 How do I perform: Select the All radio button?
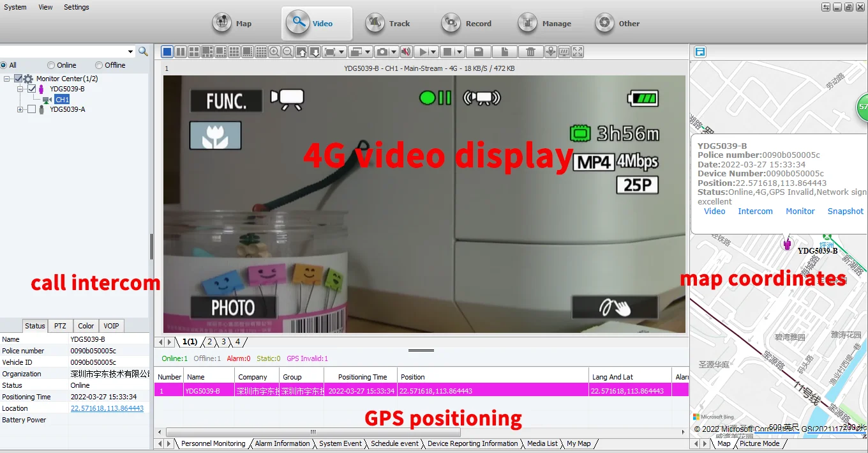click(4, 65)
